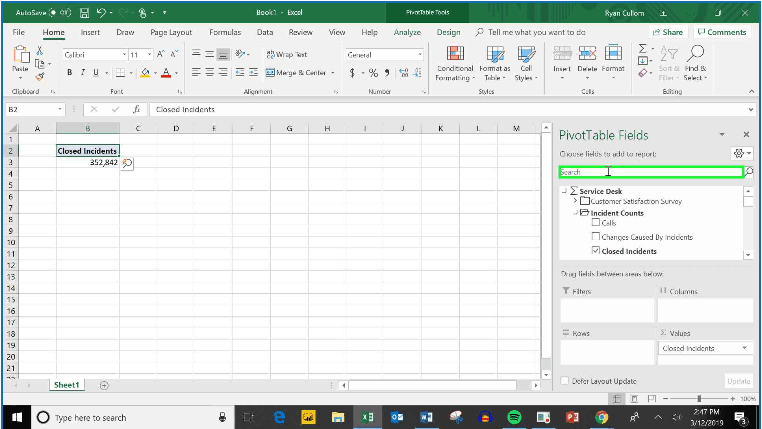Viewport: 762px width, 429px height.
Task: Click Merge & Center
Action: 296,72
